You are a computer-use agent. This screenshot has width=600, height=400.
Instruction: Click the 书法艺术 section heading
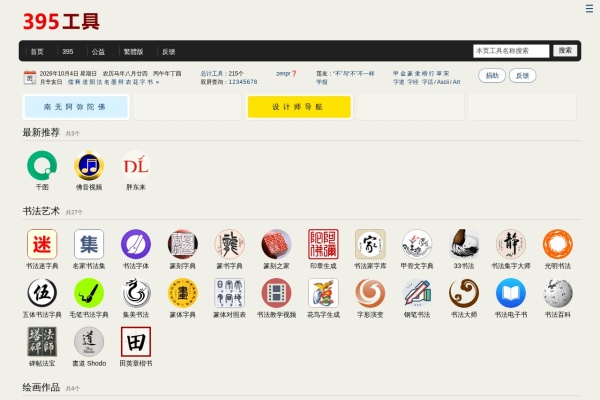[41, 211]
